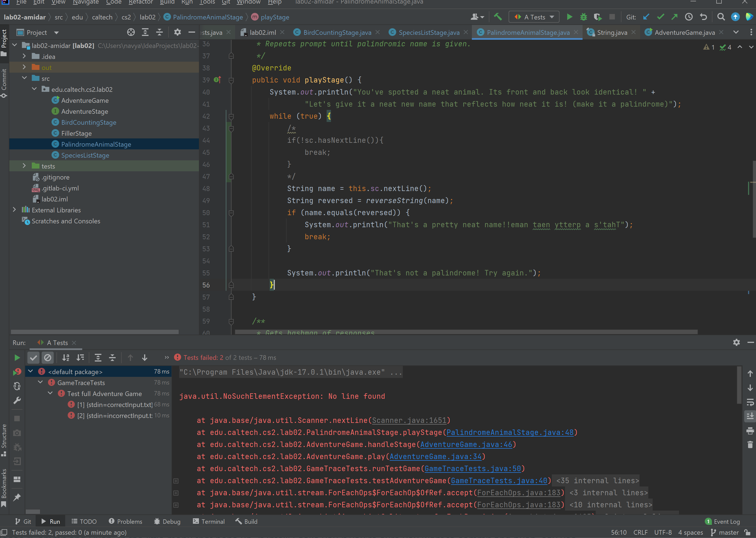Toggle the scroll to end button in the console
Screen dimensions: 756x538
click(x=750, y=416)
